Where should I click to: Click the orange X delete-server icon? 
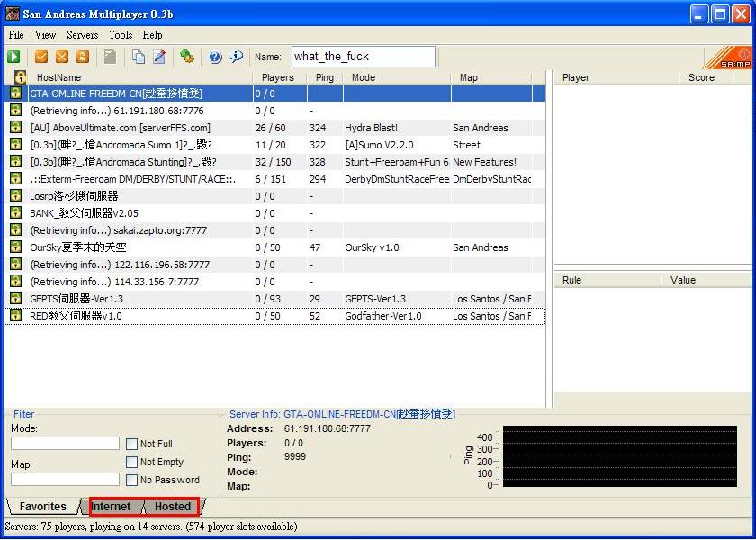(62, 57)
